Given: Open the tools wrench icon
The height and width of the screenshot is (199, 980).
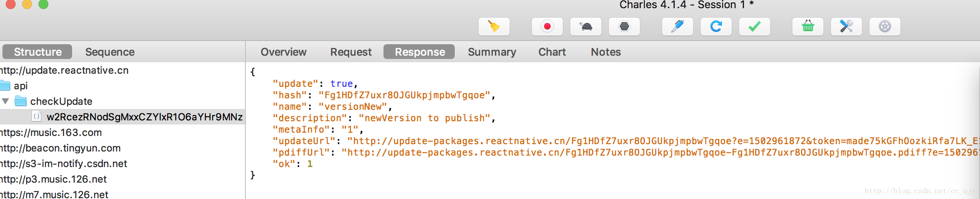Looking at the screenshot, I should pyautogui.click(x=846, y=27).
